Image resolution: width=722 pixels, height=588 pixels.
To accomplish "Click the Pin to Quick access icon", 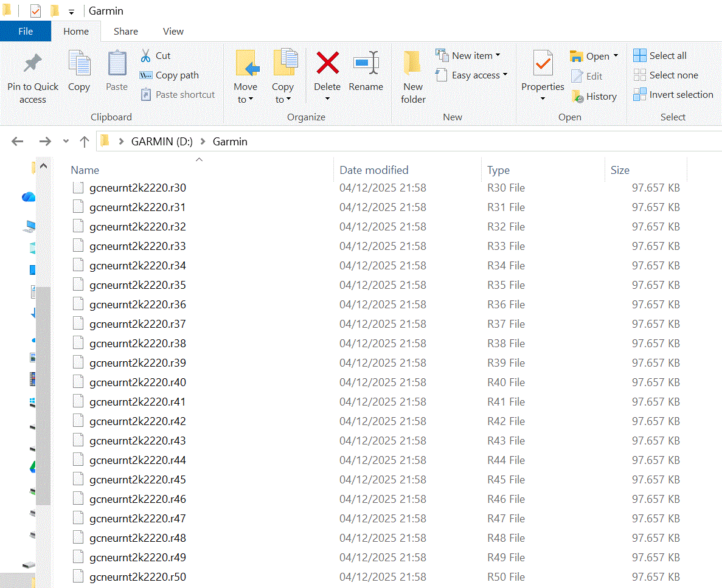I will coord(32,64).
